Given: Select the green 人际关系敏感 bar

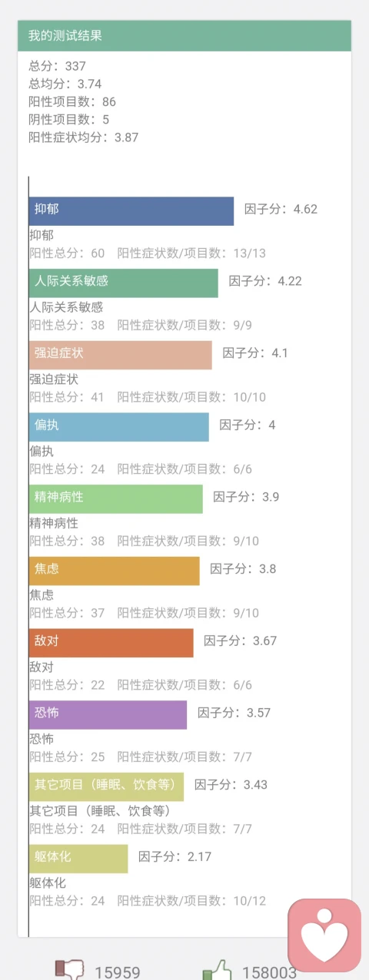Looking at the screenshot, I should [x=124, y=283].
